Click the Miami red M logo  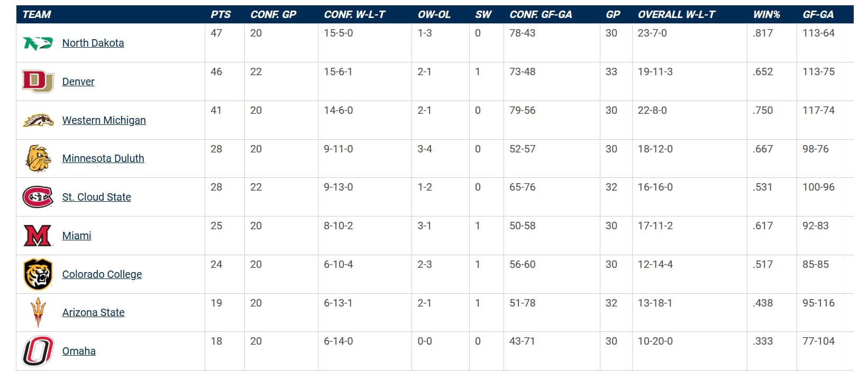pos(38,236)
